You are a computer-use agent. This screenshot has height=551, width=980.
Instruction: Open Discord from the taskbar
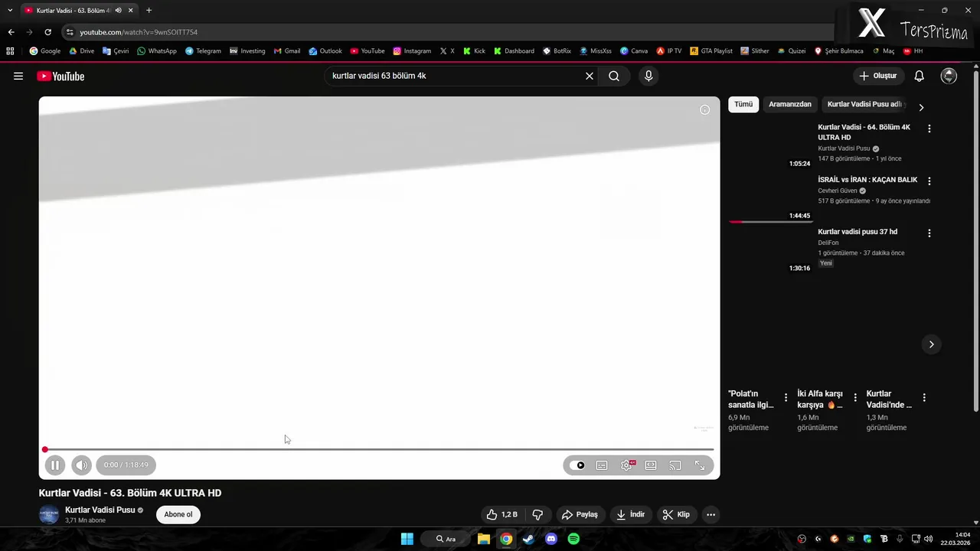point(551,539)
